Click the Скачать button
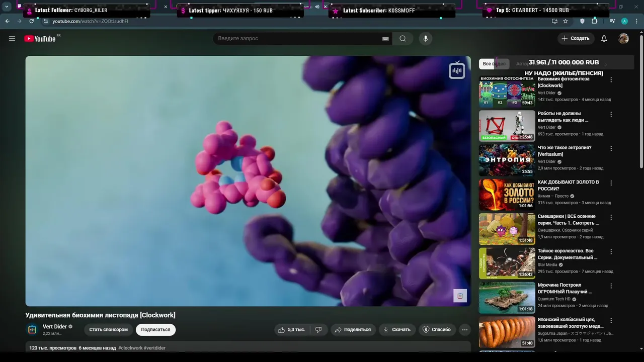This screenshot has width=644, height=362. pyautogui.click(x=397, y=330)
